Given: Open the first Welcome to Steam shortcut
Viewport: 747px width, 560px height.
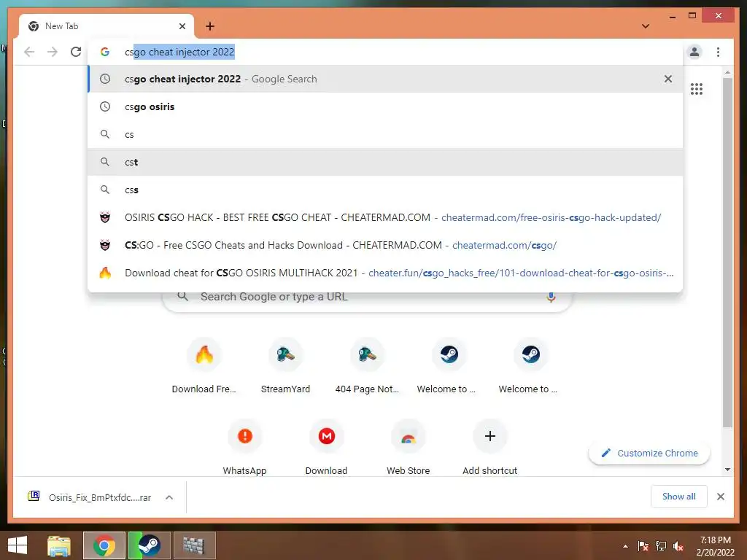Looking at the screenshot, I should point(449,366).
